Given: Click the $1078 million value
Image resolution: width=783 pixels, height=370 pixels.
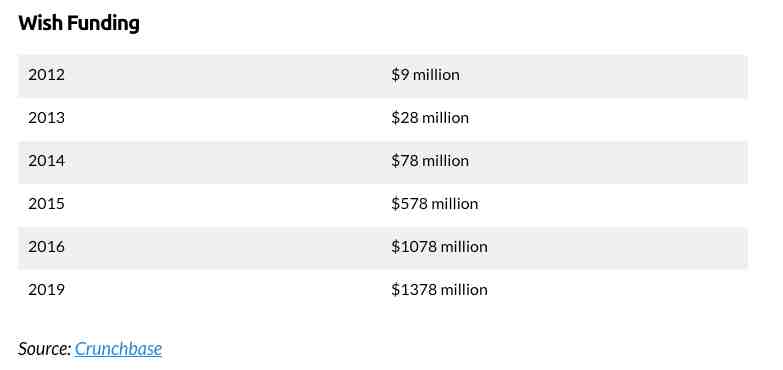Looking at the screenshot, I should click(x=439, y=247).
